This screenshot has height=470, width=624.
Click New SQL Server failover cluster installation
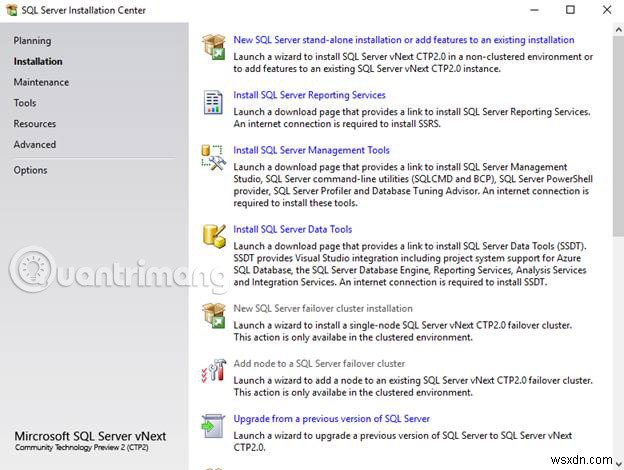point(323,308)
